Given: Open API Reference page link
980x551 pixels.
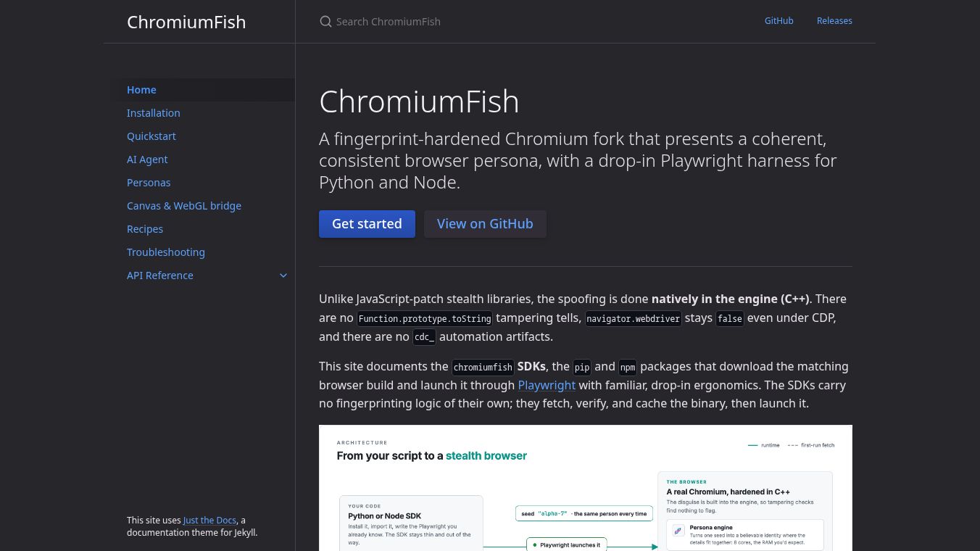Looking at the screenshot, I should [x=160, y=275].
